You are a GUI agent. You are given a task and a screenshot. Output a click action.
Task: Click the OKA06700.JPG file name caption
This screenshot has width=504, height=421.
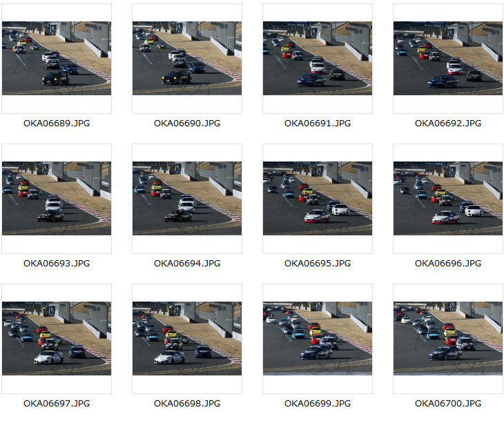coord(448,404)
